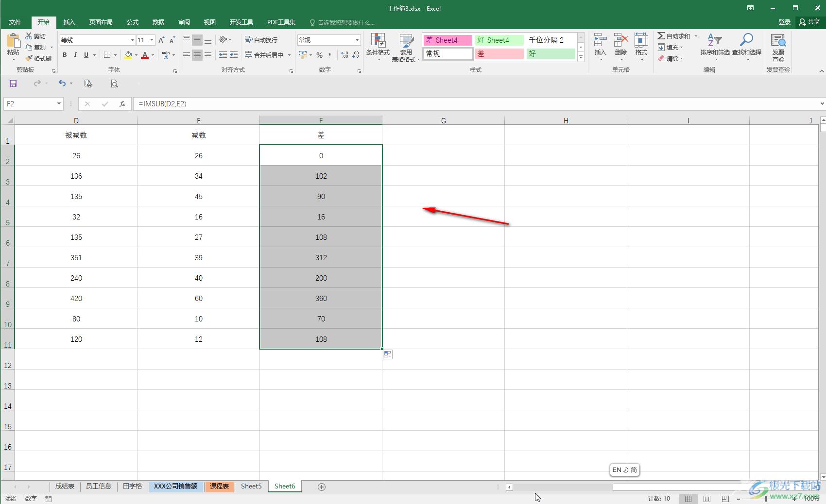The width and height of the screenshot is (826, 504).
Task: Click the text orientation icon
Action: tap(223, 40)
